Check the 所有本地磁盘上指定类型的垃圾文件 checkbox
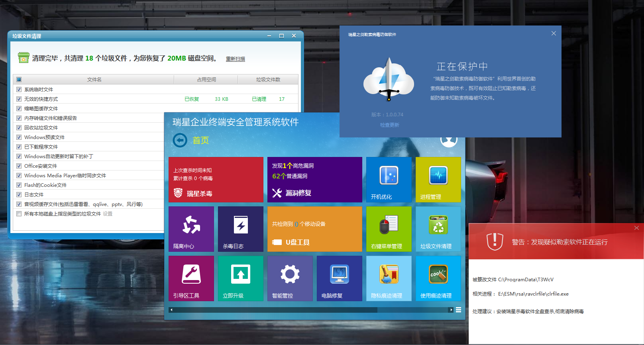 (x=19, y=214)
